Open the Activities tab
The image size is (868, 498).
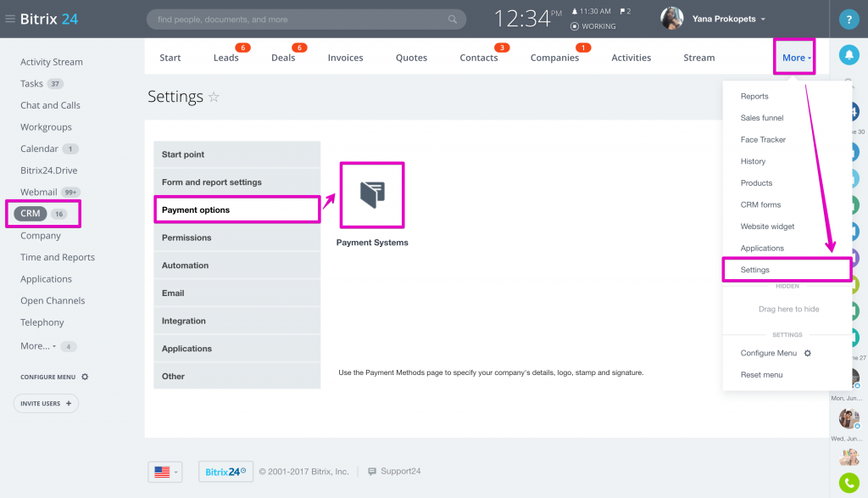coord(631,58)
